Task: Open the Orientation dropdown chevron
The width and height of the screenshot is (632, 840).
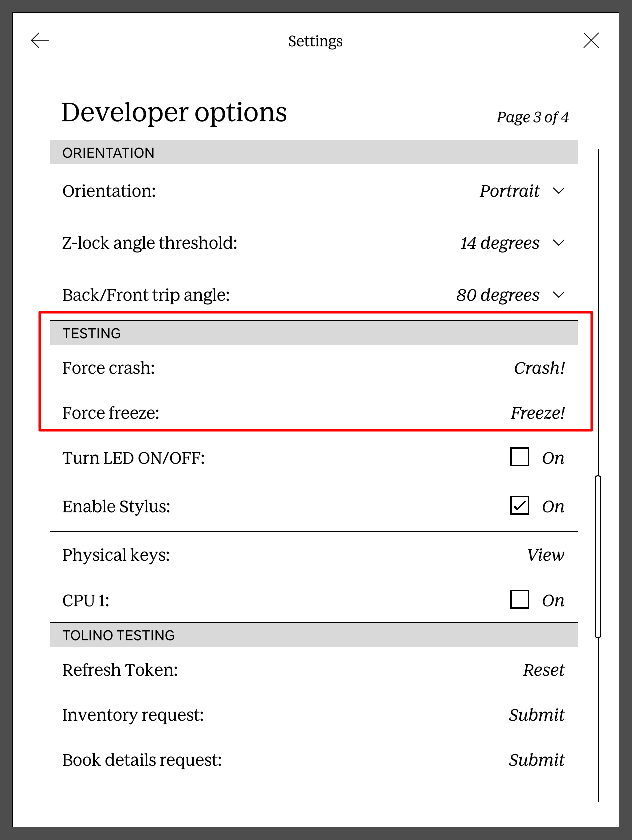Action: [x=559, y=191]
